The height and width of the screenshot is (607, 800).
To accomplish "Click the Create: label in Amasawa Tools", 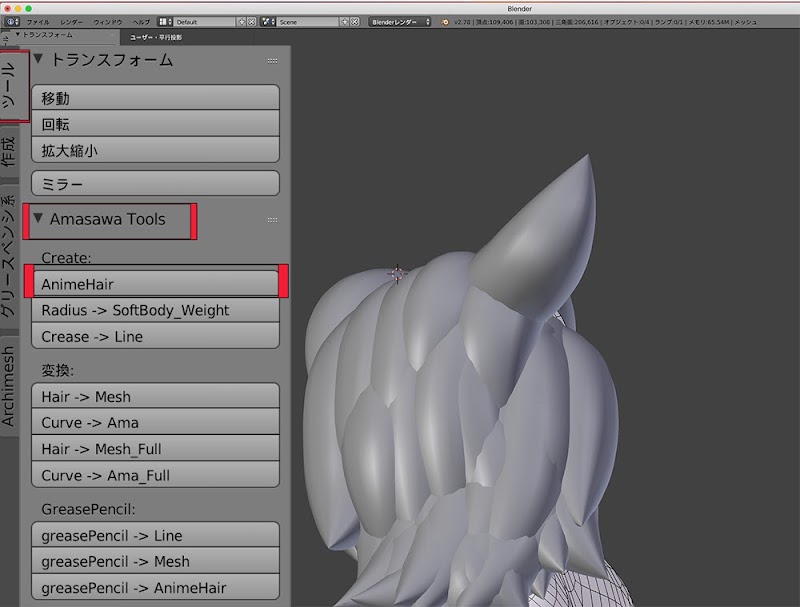I will (66, 258).
